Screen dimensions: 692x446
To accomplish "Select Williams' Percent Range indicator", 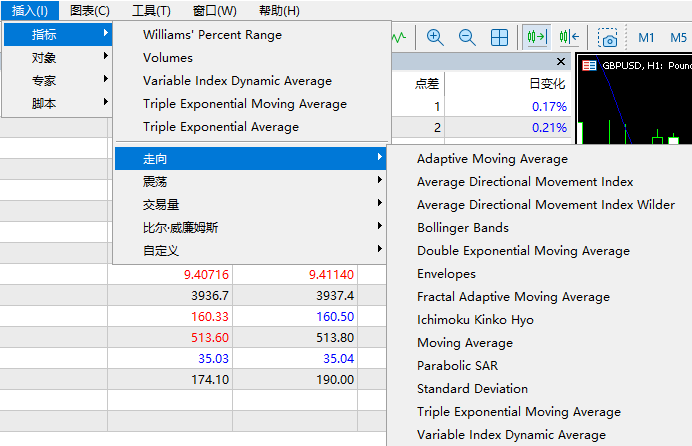I will click(x=252, y=34).
